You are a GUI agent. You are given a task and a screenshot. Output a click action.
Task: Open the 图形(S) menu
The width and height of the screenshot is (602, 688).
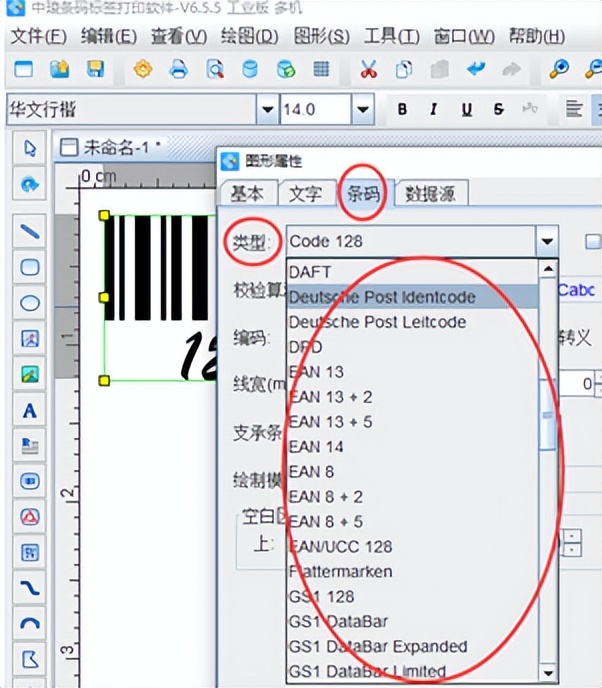[322, 36]
